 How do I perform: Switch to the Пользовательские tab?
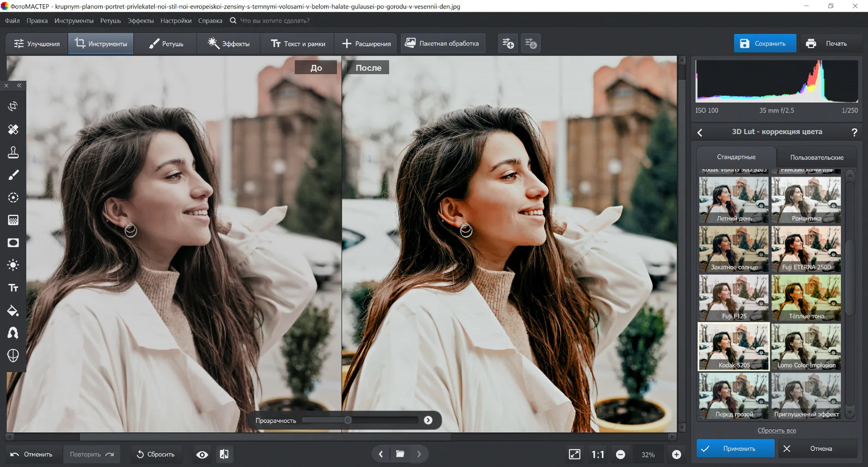click(816, 157)
